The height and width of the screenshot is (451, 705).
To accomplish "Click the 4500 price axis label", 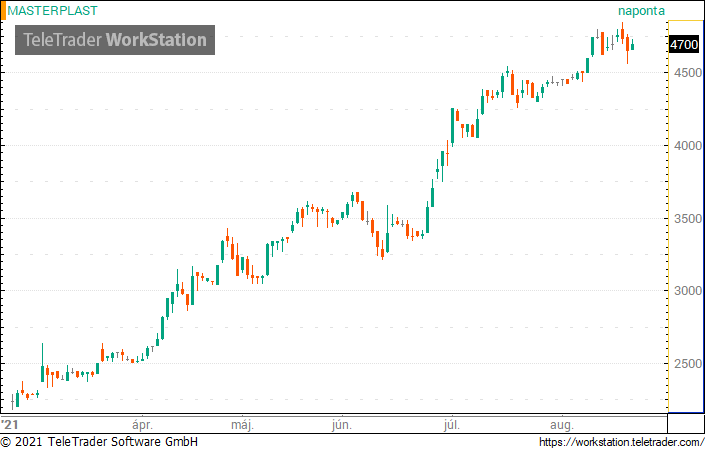I will (688, 73).
